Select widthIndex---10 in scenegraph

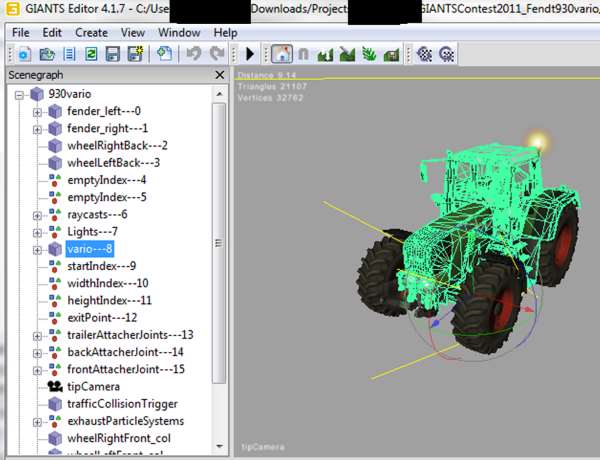pyautogui.click(x=108, y=283)
